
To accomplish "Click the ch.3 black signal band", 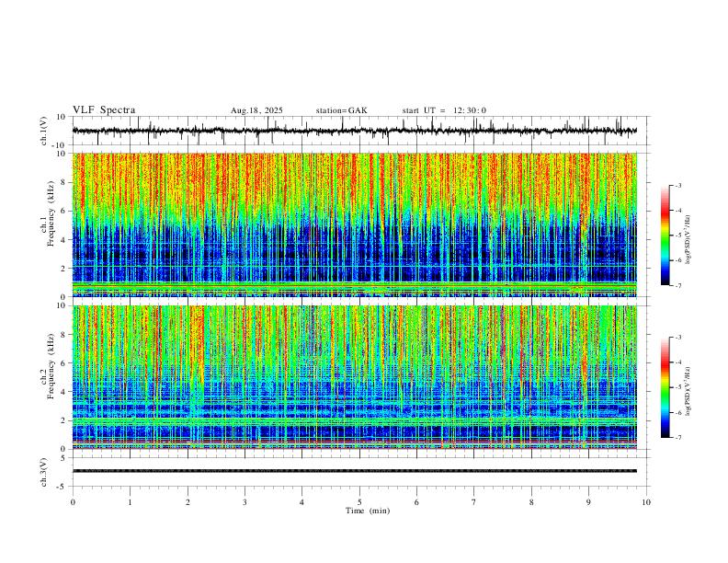I will coord(355,471).
